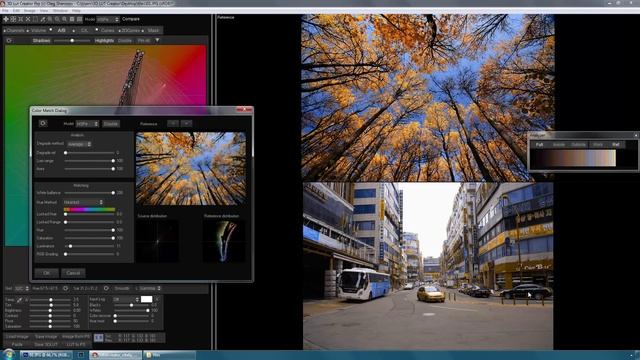
Task: Select the eyedropper tool in top toolbar
Action: 42,19
